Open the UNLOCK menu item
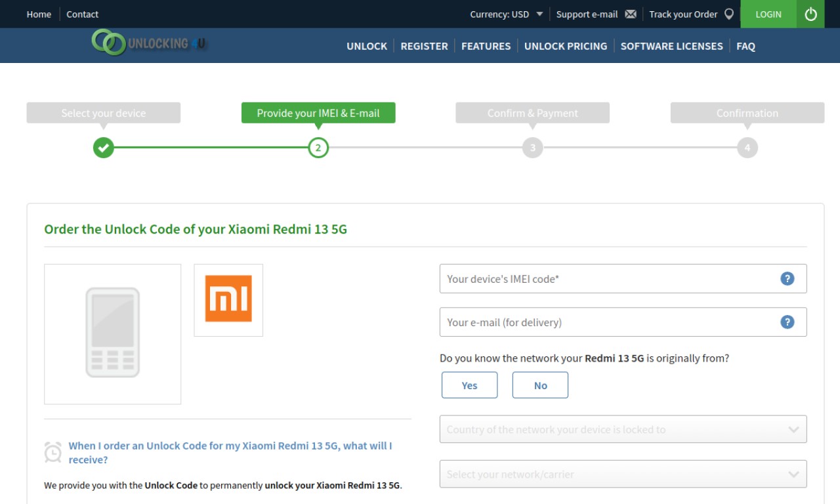The width and height of the screenshot is (840, 504). click(367, 46)
